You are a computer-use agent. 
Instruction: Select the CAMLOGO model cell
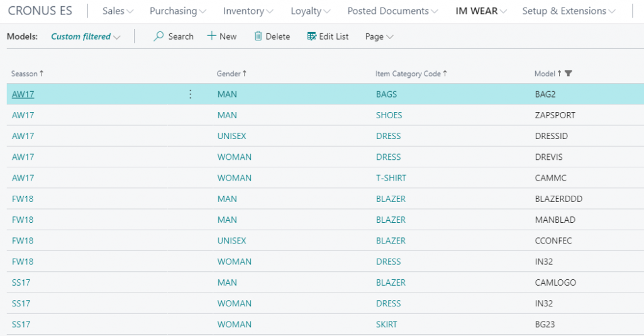555,283
